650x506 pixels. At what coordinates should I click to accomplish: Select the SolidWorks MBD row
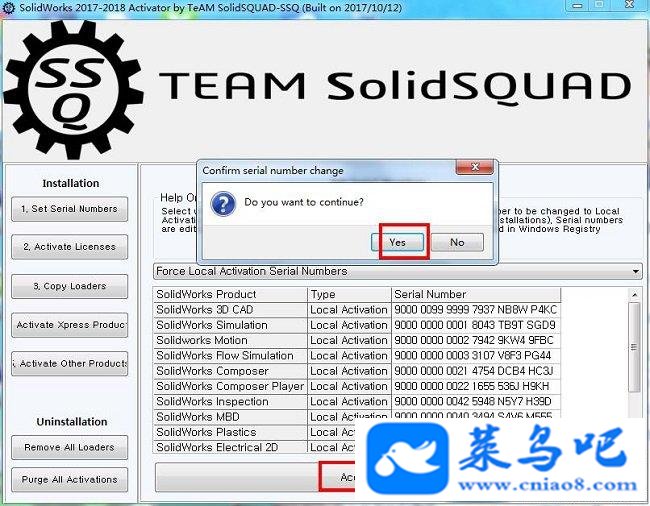357,417
